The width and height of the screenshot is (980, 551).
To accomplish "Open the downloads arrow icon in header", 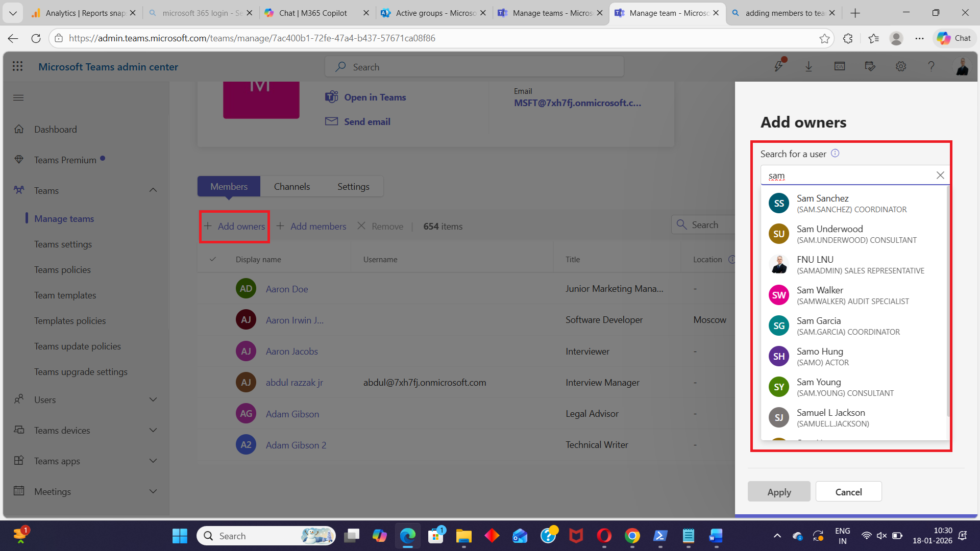I will (x=808, y=66).
